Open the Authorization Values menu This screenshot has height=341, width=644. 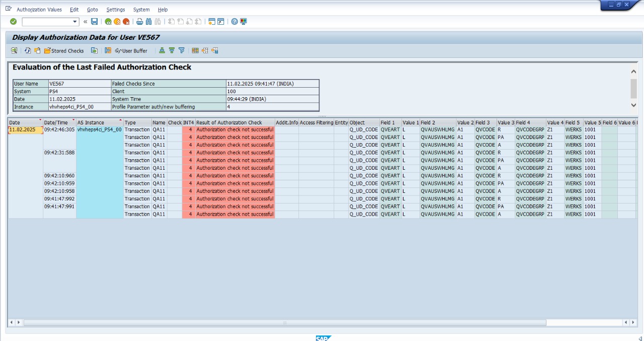39,10
